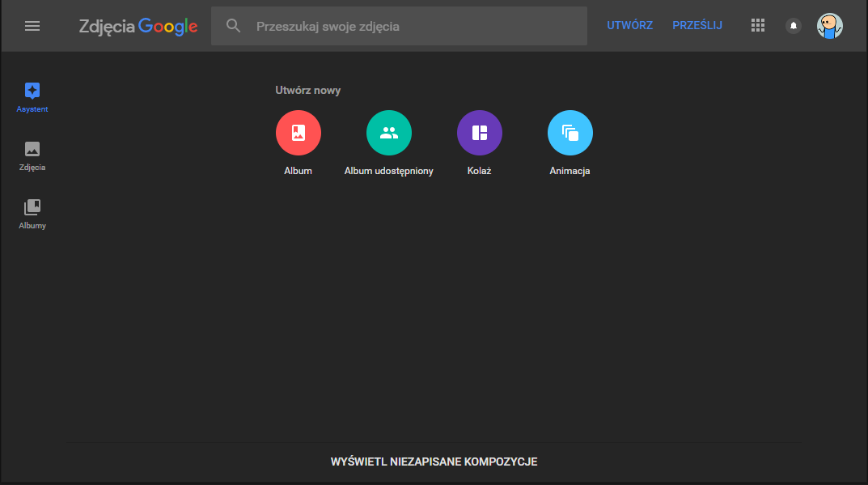Open the account profile avatar
Viewport: 868px width, 485px height.
click(x=829, y=26)
